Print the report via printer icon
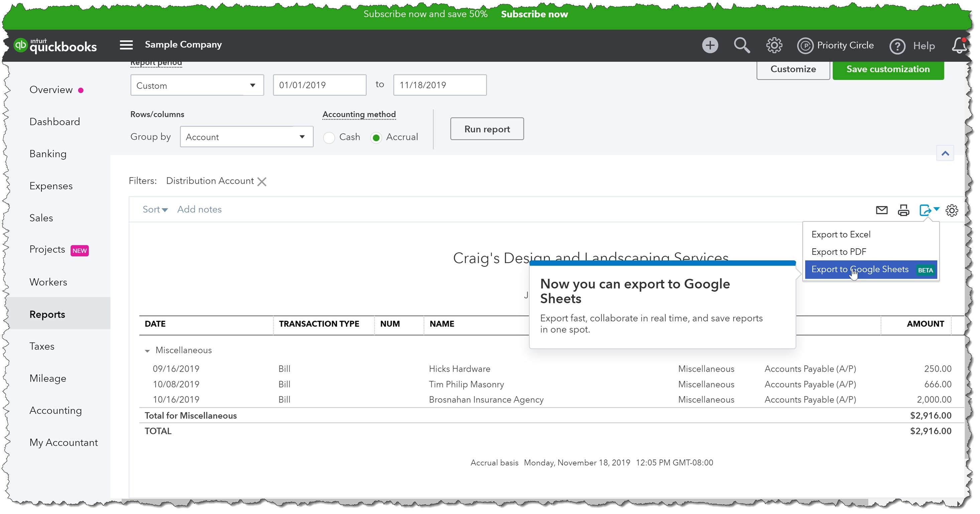Image resolution: width=980 pixels, height=514 pixels. 903,210
